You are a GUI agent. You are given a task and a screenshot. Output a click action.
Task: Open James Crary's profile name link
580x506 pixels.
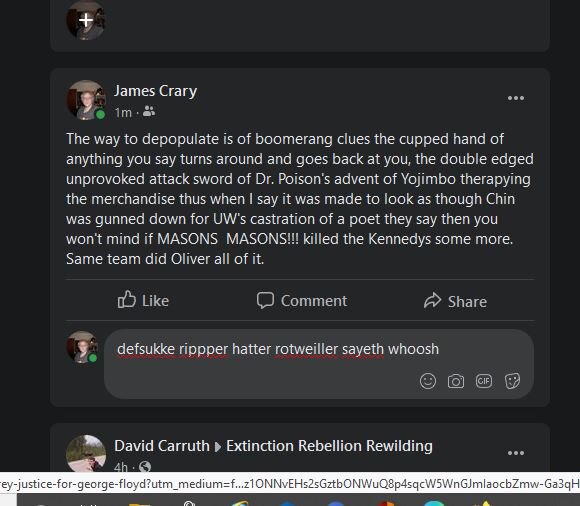155,91
